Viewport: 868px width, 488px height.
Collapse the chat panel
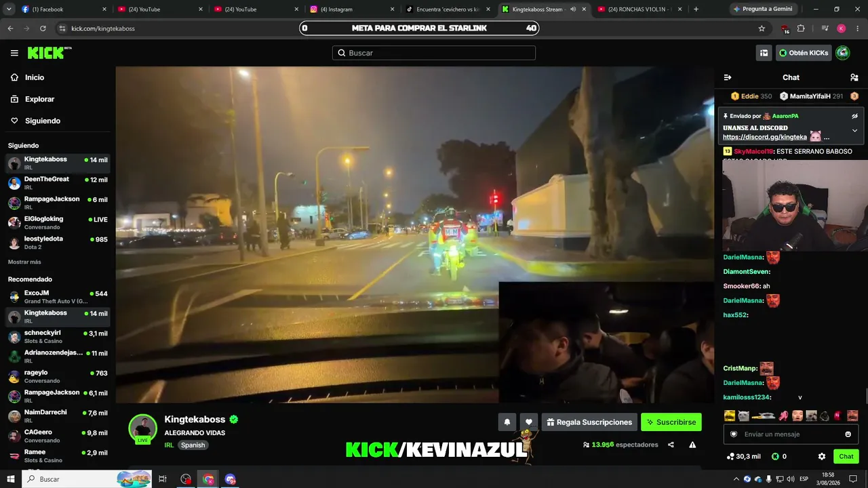point(728,77)
